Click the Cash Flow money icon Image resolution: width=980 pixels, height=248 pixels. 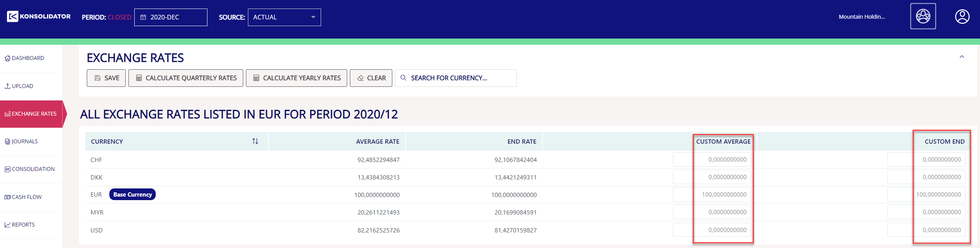7,197
